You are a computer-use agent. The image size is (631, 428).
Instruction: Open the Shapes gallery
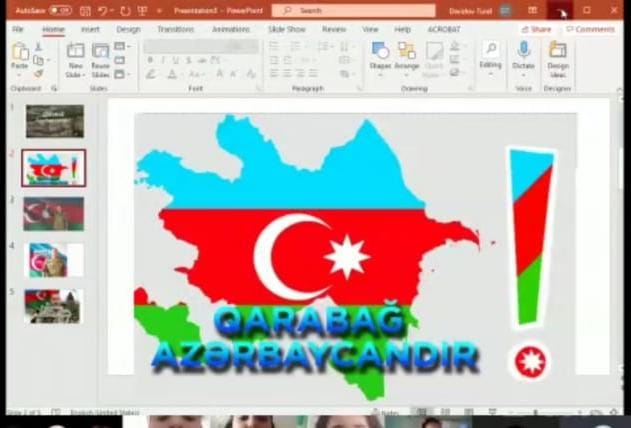tap(380, 59)
